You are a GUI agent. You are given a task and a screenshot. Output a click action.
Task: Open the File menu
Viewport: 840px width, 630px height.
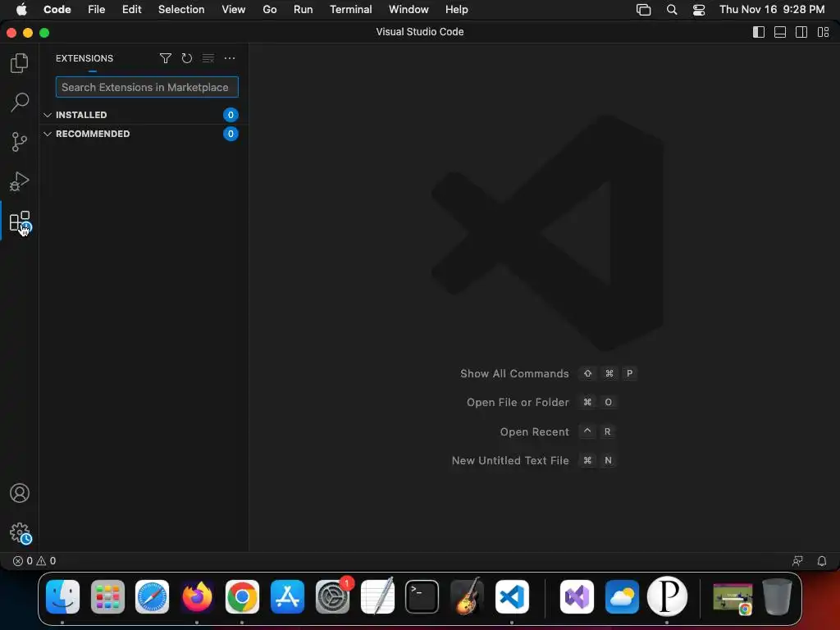pos(97,9)
